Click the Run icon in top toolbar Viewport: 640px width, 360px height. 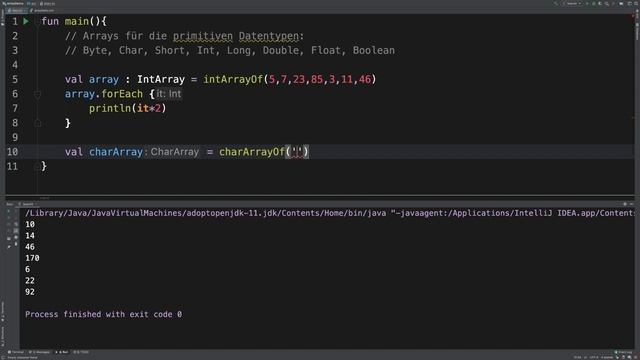pos(587,3)
